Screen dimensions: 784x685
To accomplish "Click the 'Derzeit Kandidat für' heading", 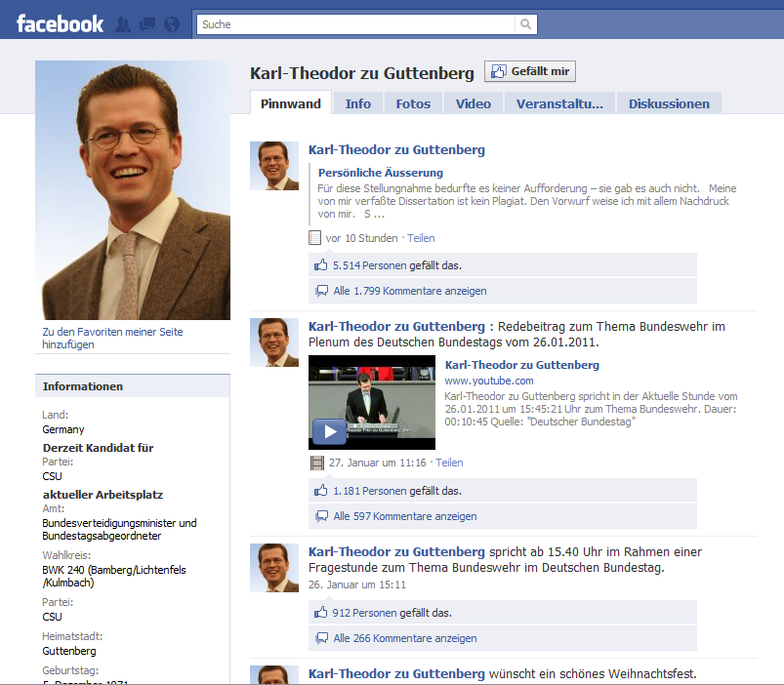I will point(98,448).
